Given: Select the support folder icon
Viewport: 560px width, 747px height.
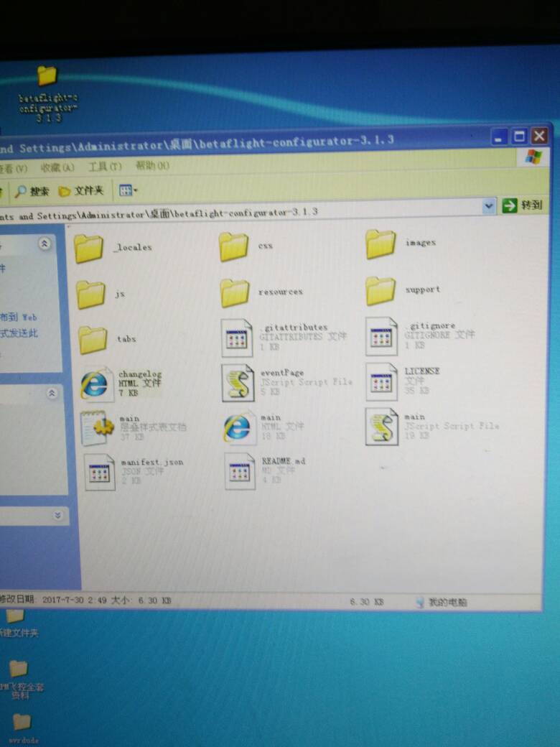Looking at the screenshot, I should [x=381, y=291].
